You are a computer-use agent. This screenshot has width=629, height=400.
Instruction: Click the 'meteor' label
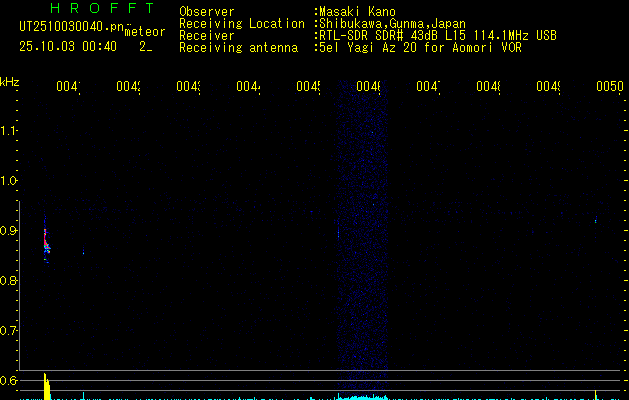pos(145,32)
